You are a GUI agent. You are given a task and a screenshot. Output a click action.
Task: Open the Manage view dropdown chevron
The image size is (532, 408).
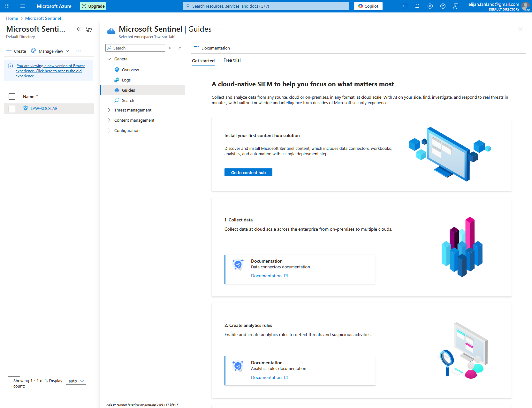(67, 51)
